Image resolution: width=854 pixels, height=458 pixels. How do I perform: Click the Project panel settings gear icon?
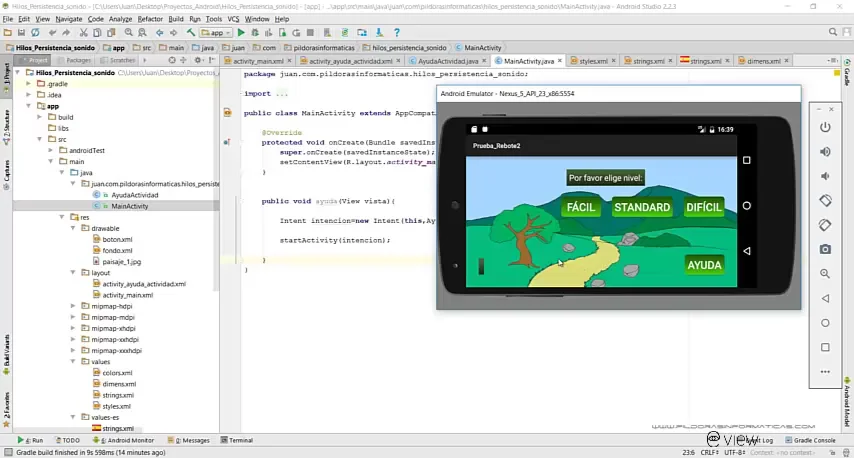pyautogui.click(x=198, y=60)
